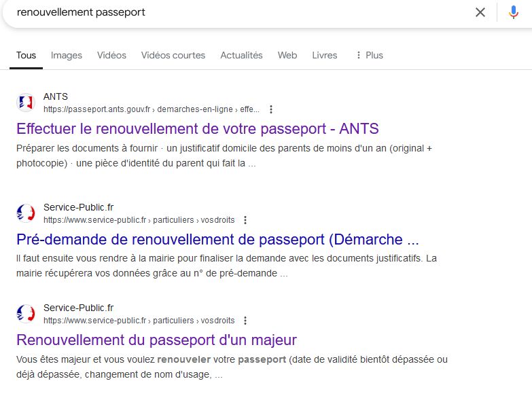Switch to the Images tab

pyautogui.click(x=67, y=55)
